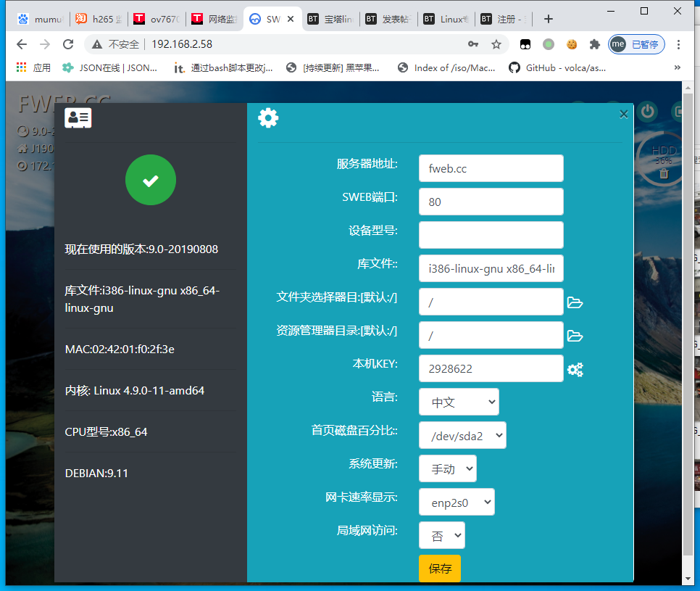Screen dimensions: 700x591
Task: Click the empty 设备型号 input field
Action: pos(491,235)
